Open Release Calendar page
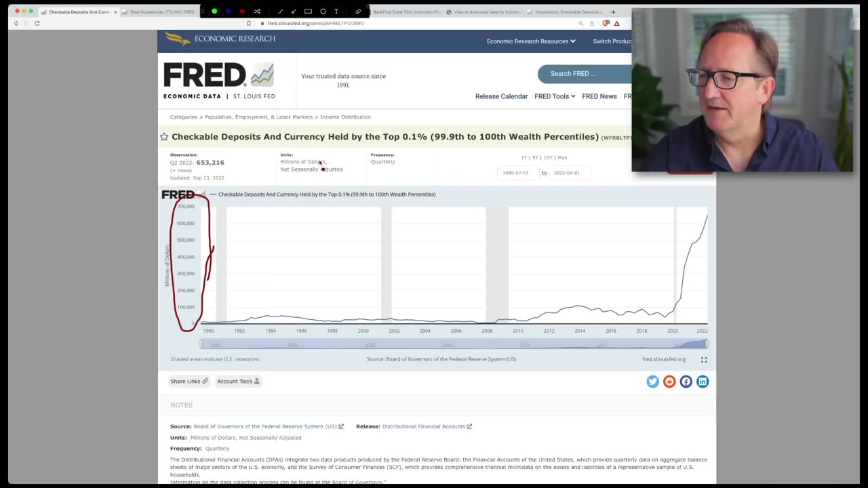 pyautogui.click(x=501, y=96)
